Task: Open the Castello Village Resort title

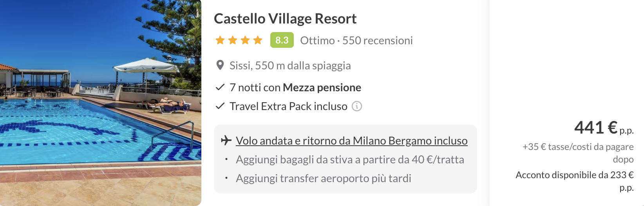Action: (285, 19)
